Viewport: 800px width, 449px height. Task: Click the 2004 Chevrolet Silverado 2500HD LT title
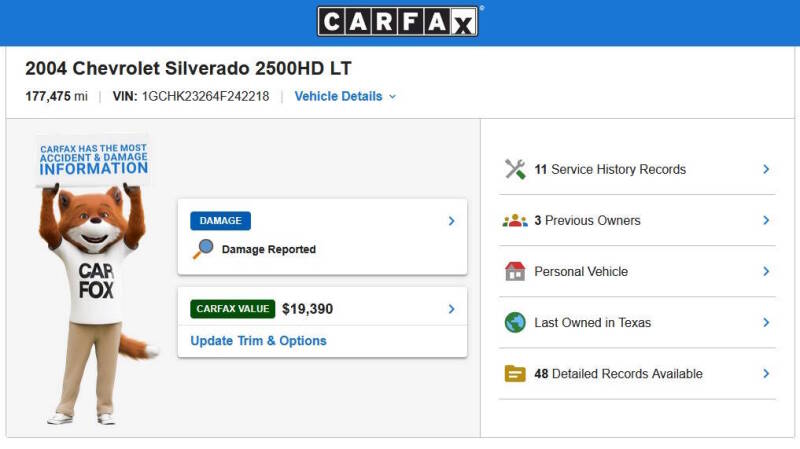188,68
